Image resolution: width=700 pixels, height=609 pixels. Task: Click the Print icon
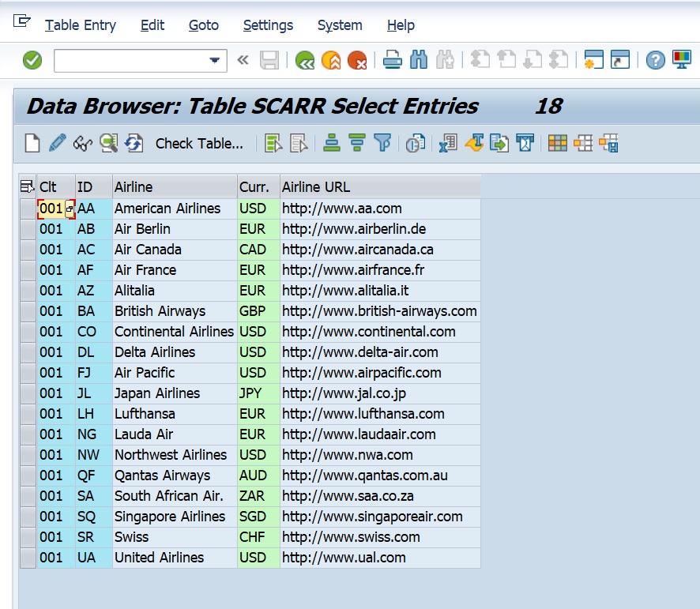pyautogui.click(x=393, y=60)
